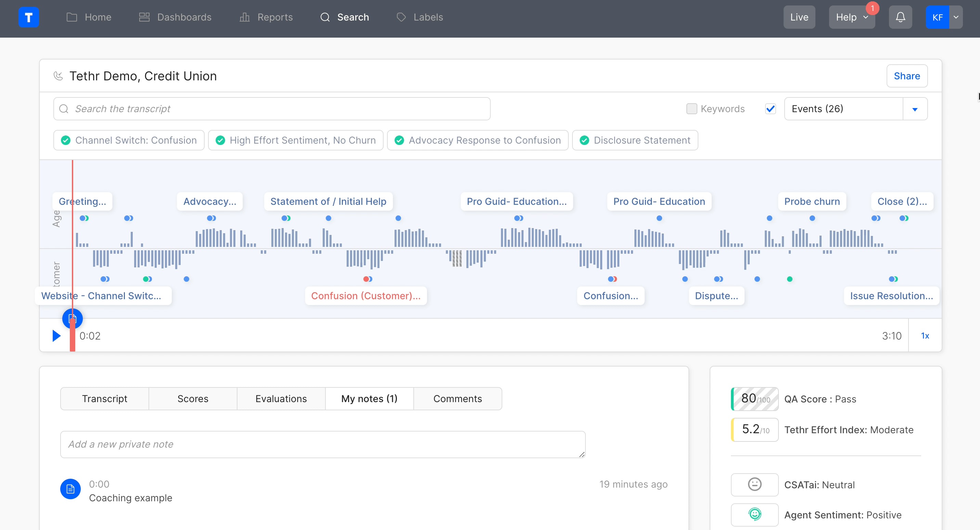Click the Tethr logo icon
The width and height of the screenshot is (980, 530).
pyautogui.click(x=28, y=17)
